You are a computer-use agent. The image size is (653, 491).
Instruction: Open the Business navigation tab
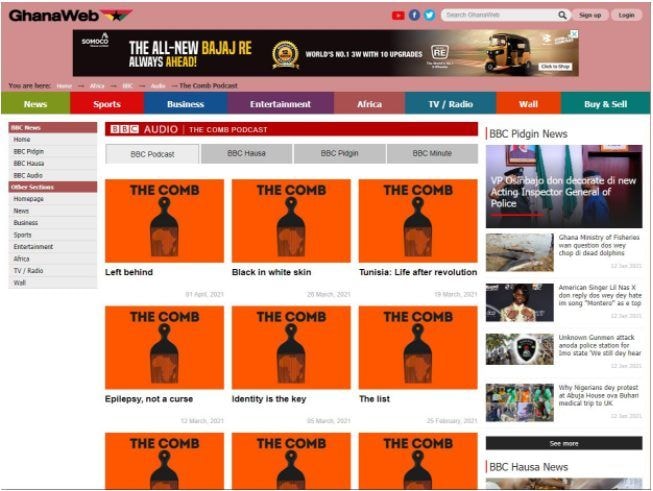tap(185, 104)
